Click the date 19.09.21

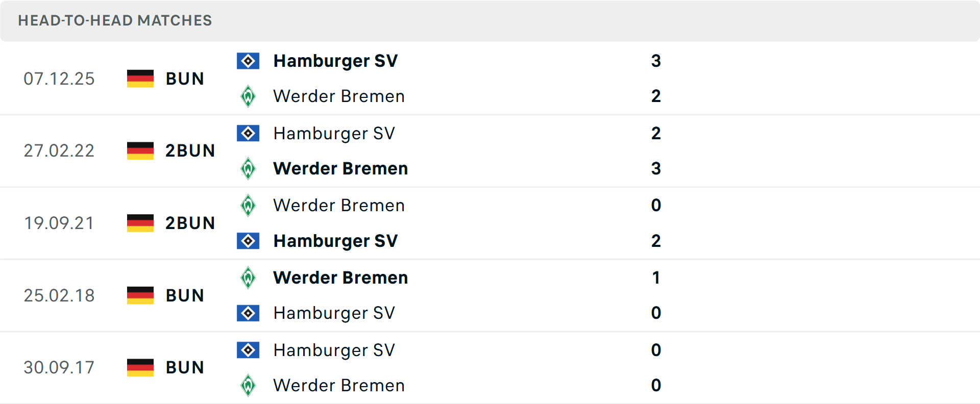(x=59, y=222)
